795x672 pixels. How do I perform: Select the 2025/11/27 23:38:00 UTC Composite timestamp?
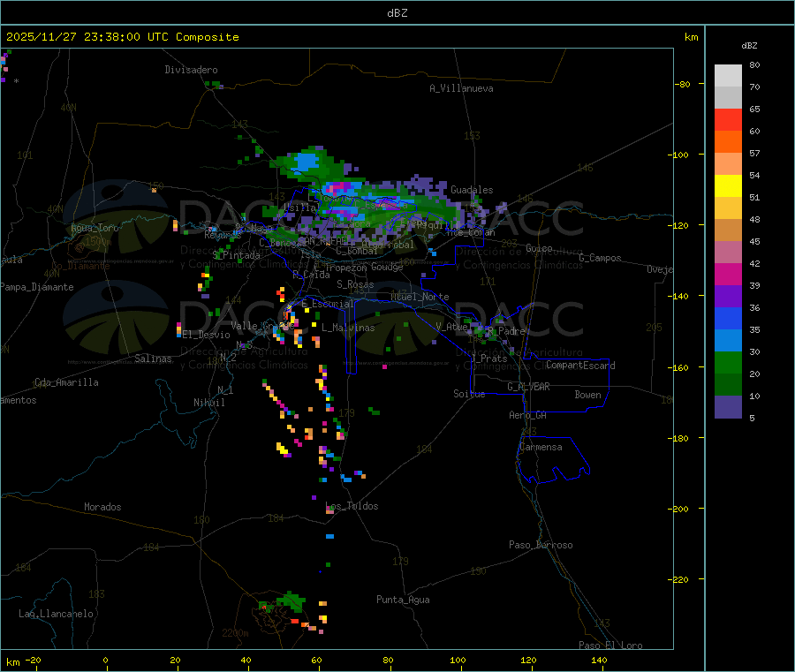(122, 37)
